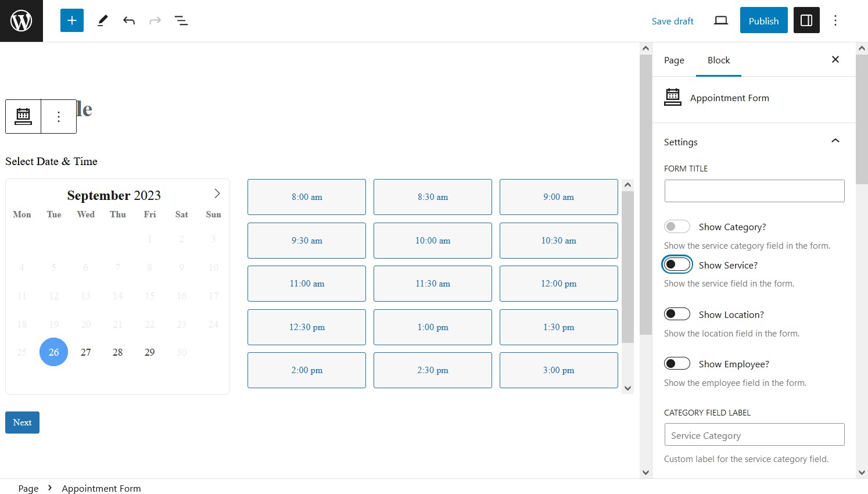Go to next month in calendar

(217, 194)
